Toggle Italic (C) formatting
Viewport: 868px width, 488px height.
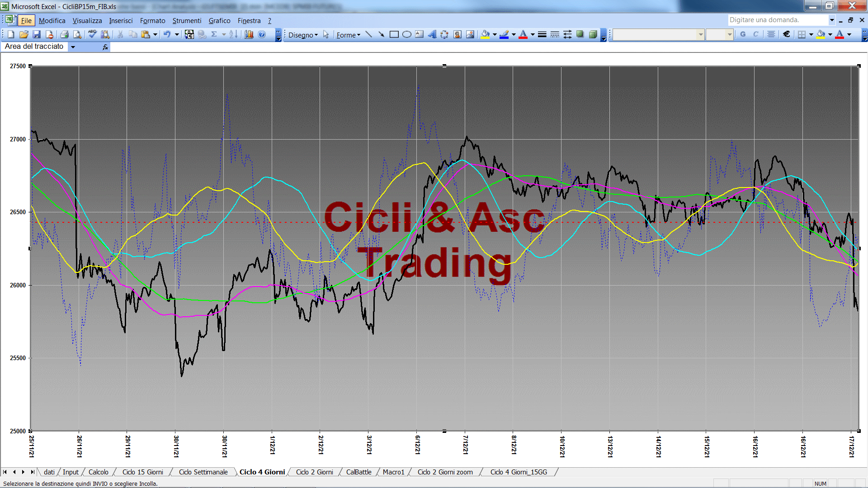click(x=755, y=34)
